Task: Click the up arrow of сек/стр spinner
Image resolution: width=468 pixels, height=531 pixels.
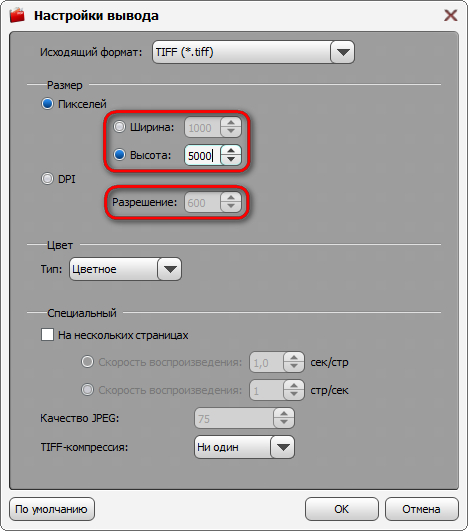Action: pos(294,358)
